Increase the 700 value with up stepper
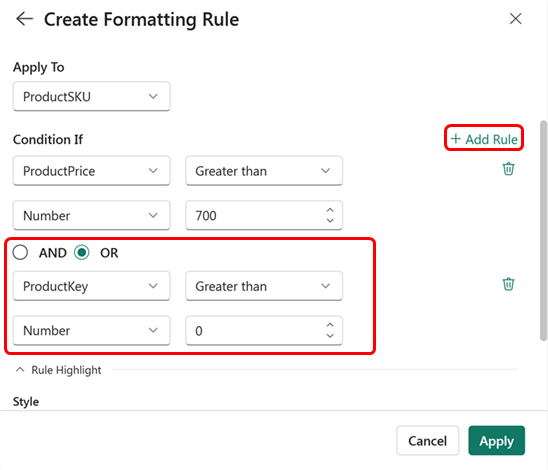Screen dimensions: 548x470 pyautogui.click(x=330, y=210)
